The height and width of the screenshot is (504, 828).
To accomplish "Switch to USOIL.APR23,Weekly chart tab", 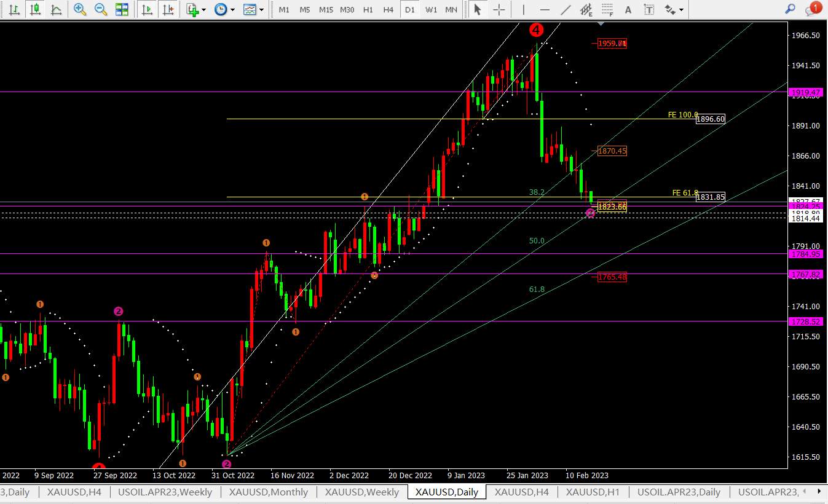I will 165,492.
